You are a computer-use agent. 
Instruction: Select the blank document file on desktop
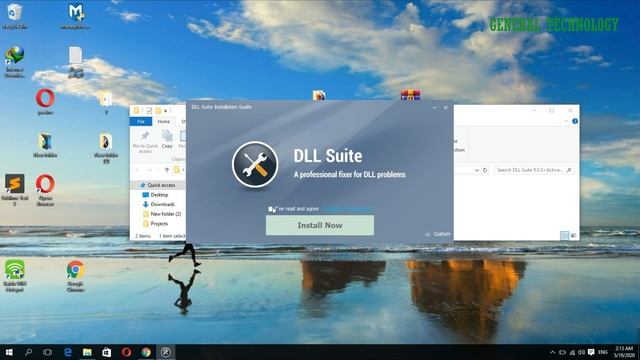76,62
